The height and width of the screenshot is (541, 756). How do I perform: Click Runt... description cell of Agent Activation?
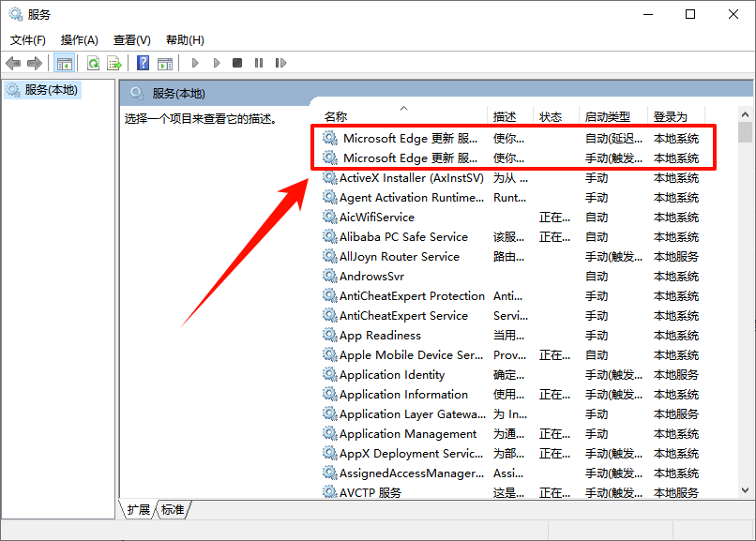tap(509, 198)
